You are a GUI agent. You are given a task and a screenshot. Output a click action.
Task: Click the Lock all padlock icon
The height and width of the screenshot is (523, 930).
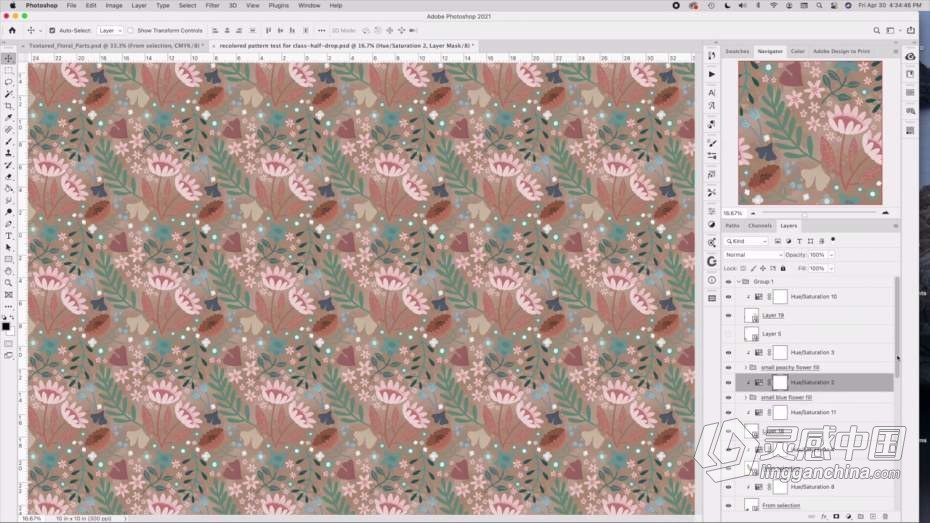click(783, 269)
